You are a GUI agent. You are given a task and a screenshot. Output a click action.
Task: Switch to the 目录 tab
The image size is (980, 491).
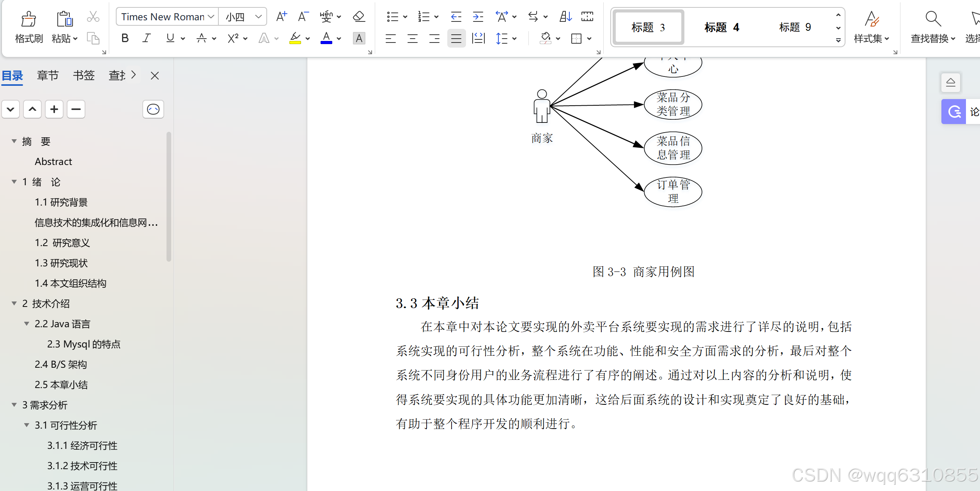coord(12,75)
